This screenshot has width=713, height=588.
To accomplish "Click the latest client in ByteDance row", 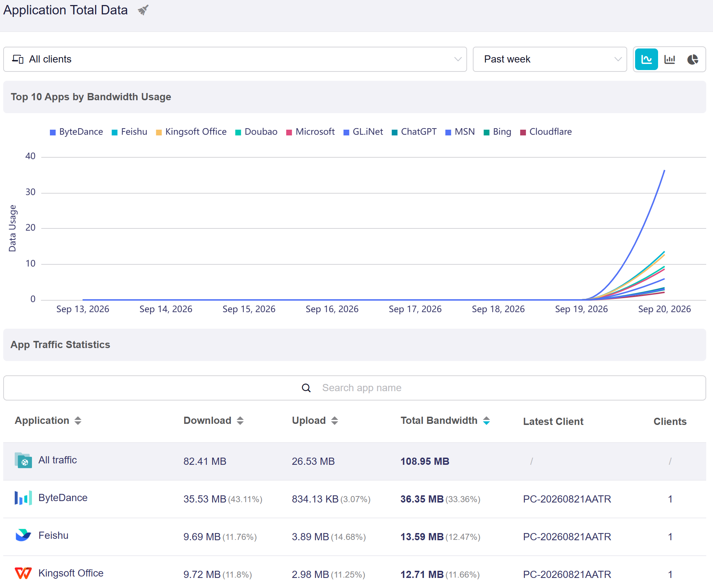I will (x=567, y=499).
